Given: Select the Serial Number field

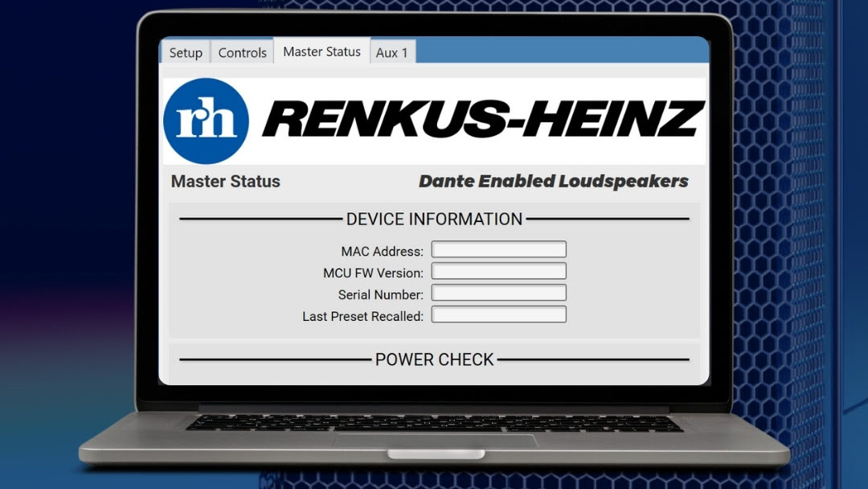Looking at the screenshot, I should (x=498, y=292).
